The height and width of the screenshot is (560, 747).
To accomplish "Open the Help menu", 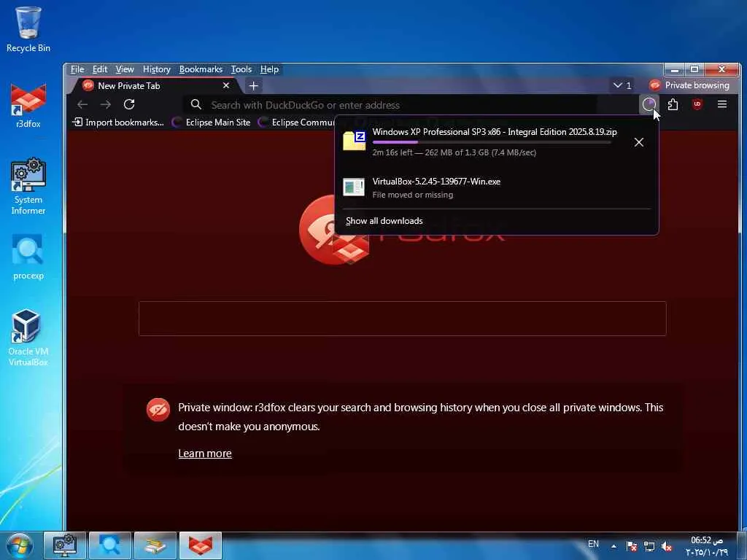I will (269, 69).
